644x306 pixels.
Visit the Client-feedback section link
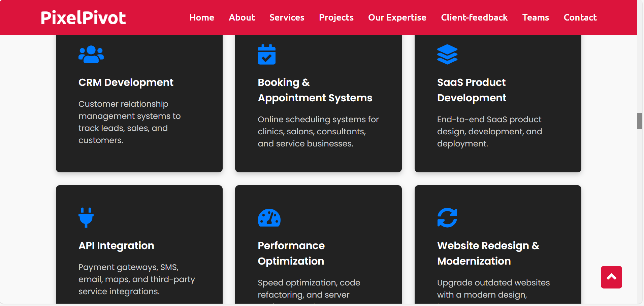[x=474, y=18]
